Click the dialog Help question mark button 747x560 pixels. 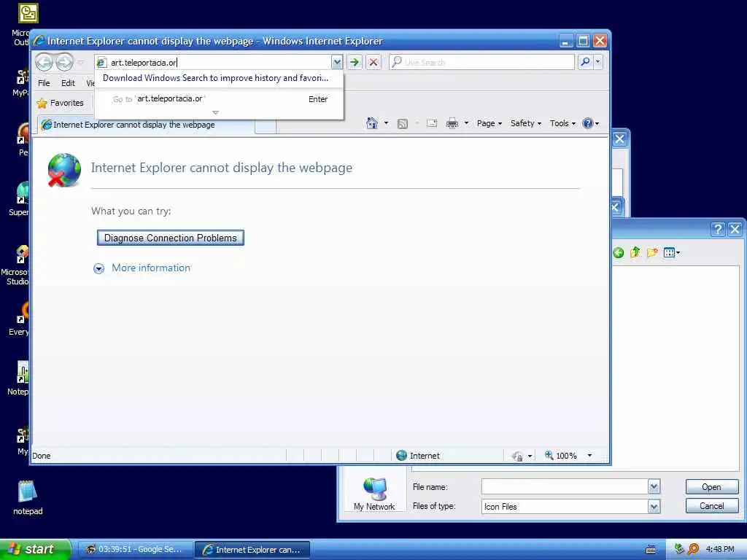(x=718, y=230)
